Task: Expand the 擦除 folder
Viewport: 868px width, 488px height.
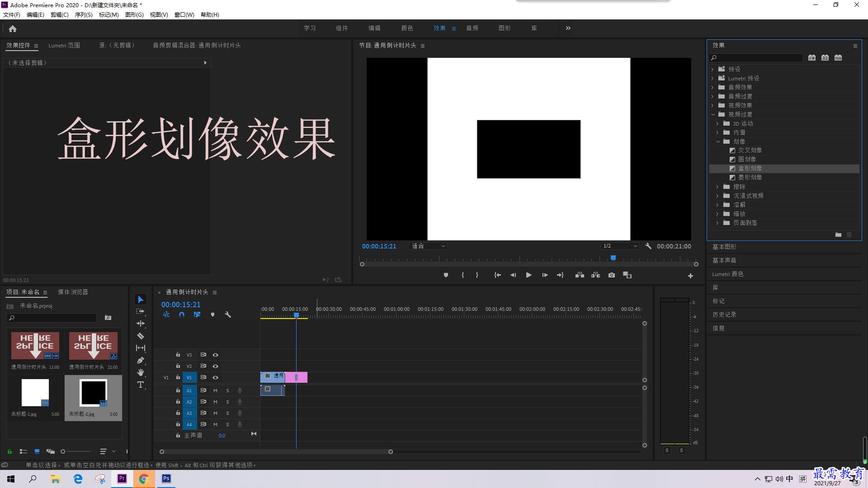Action: click(x=718, y=187)
